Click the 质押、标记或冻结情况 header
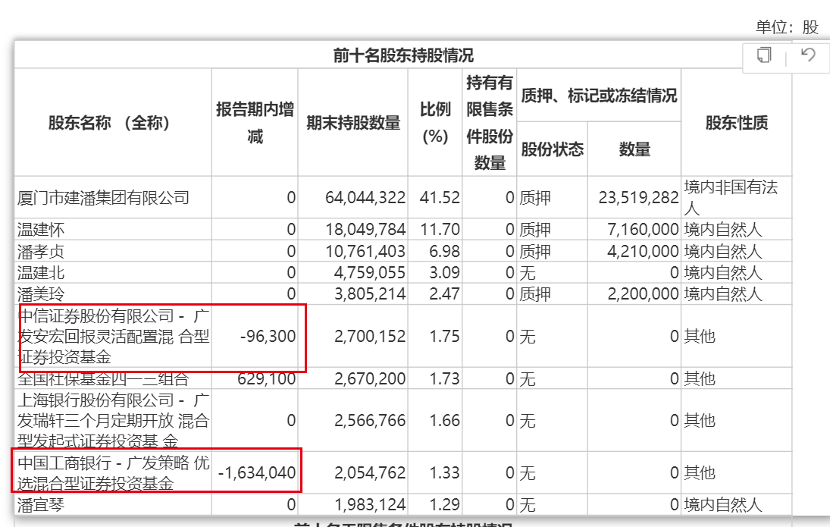This screenshot has height=528, width=830. tap(599, 96)
